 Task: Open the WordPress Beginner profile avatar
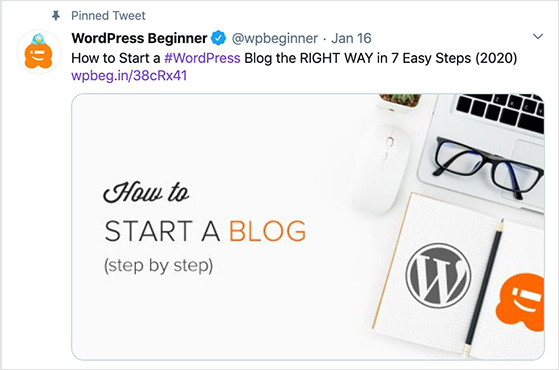tap(39, 51)
